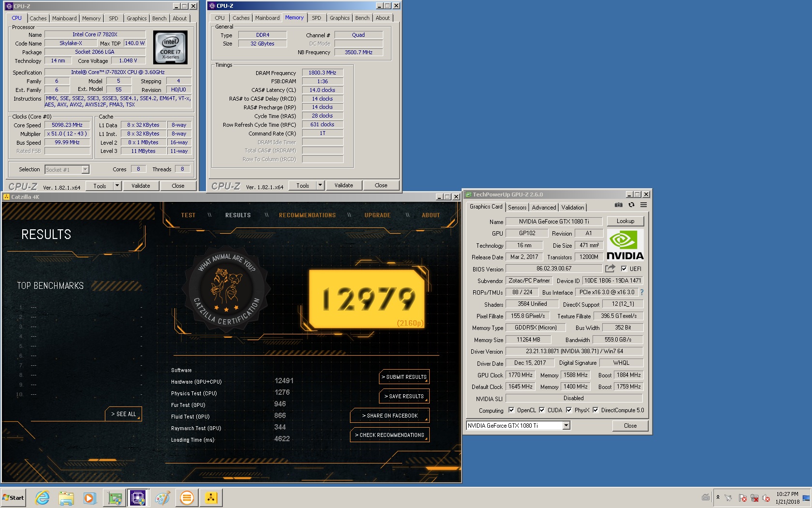Click the NVIDIA logo in GPU-Z
This screenshot has height=508, width=812.
click(625, 245)
